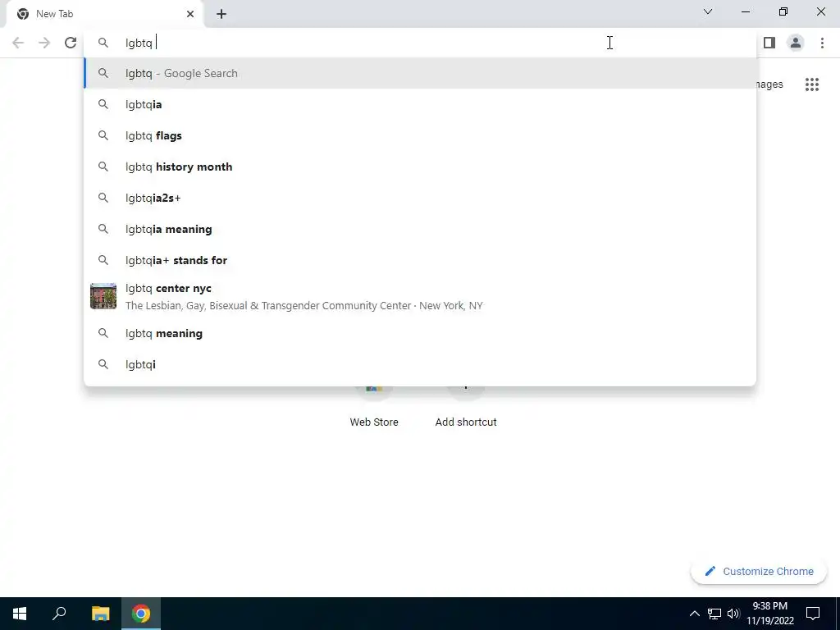This screenshot has height=630, width=840.
Task: Open a new tab with the plus button
Action: click(221, 14)
